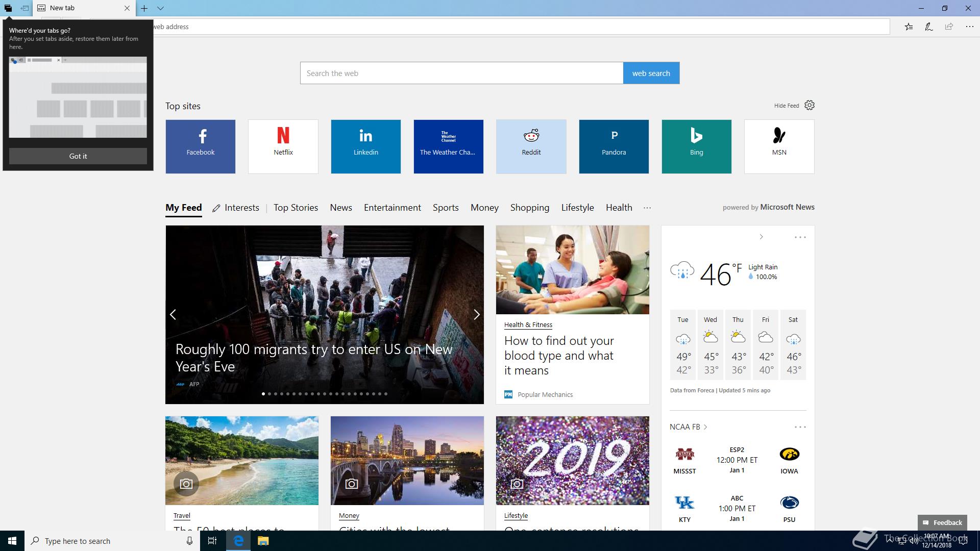This screenshot has width=980, height=551.
Task: Click the Popular Mechanics source
Action: pyautogui.click(x=539, y=394)
